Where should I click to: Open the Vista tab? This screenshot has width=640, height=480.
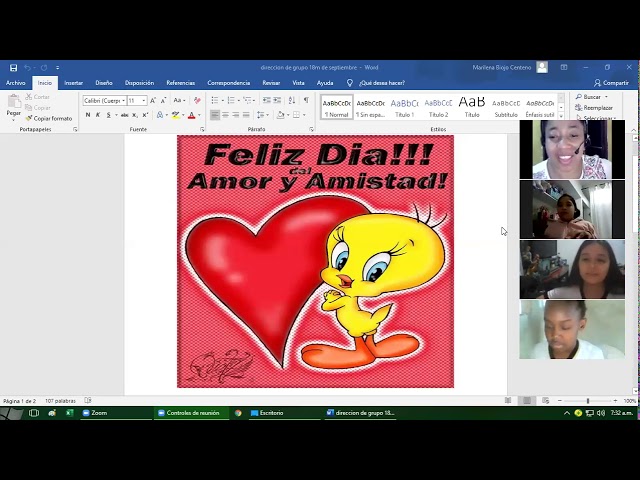click(x=298, y=83)
